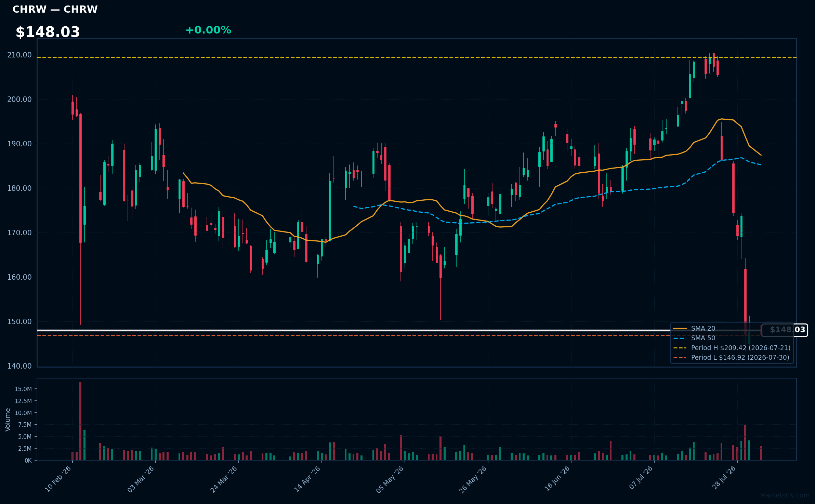This screenshot has width=815, height=504.
Task: Pick the "14 Apr '26" date label
Action: click(307, 479)
